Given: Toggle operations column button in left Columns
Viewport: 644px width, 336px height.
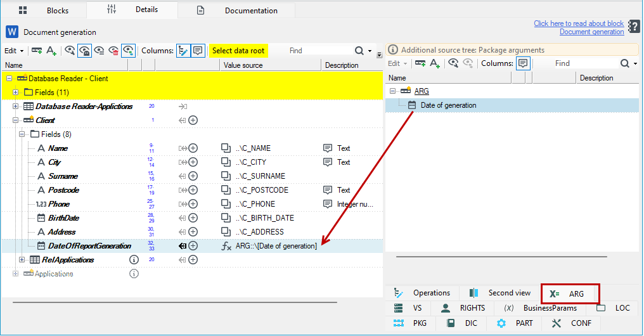Looking at the screenshot, I should [x=183, y=51].
